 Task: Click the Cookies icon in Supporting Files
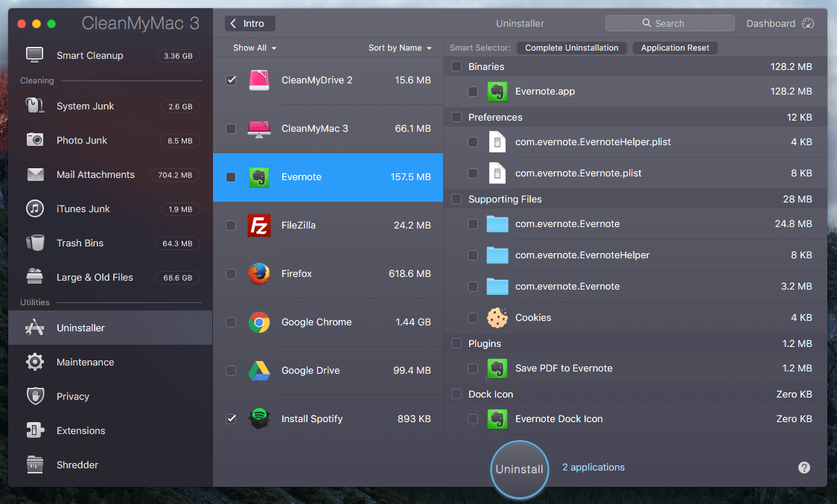click(x=497, y=318)
